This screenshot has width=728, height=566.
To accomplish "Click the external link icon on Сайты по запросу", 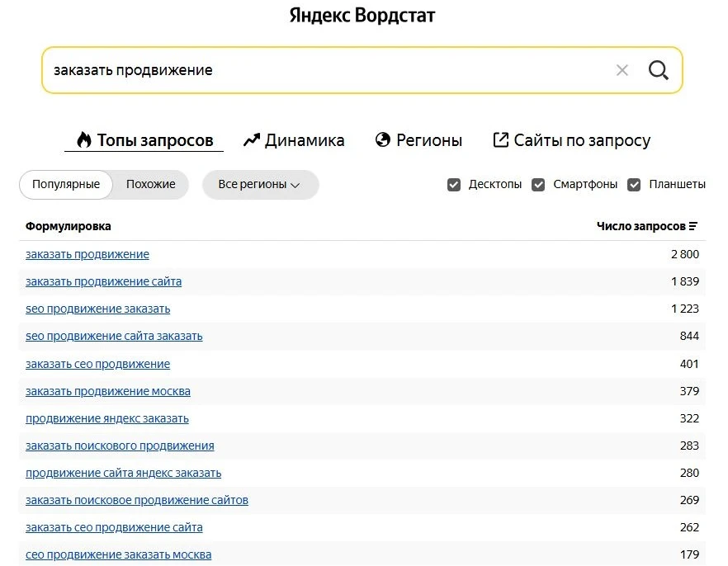I will coord(500,140).
